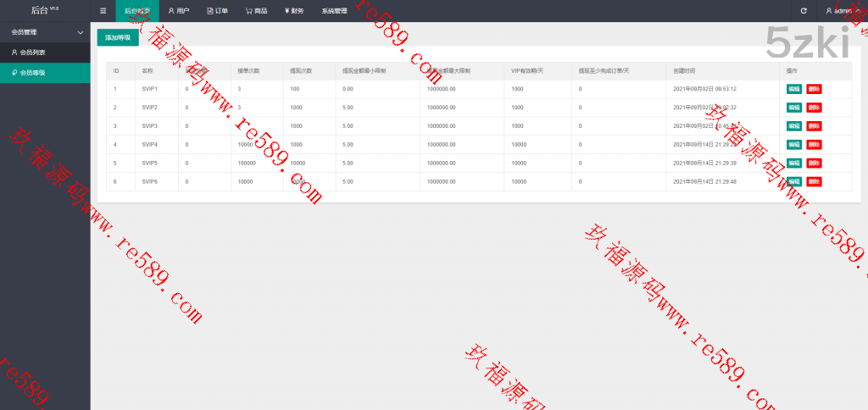This screenshot has height=410, width=868.
Task: Remove the SVIP6 level with 删除
Action: click(x=814, y=181)
